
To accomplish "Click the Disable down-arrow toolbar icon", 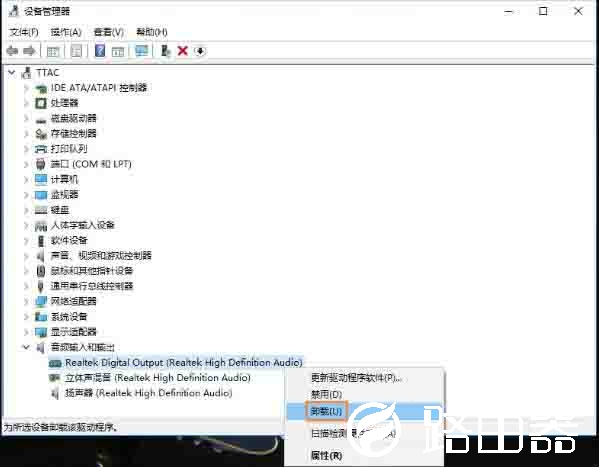I will [x=200, y=51].
